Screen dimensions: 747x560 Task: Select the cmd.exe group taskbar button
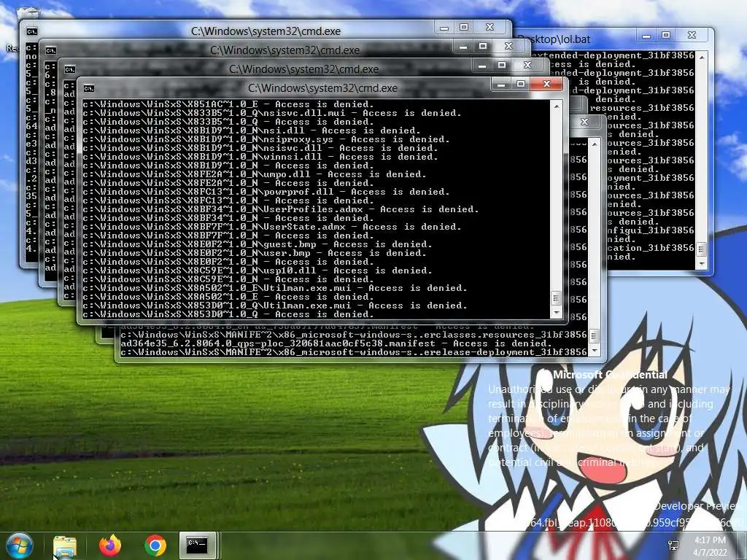click(198, 545)
